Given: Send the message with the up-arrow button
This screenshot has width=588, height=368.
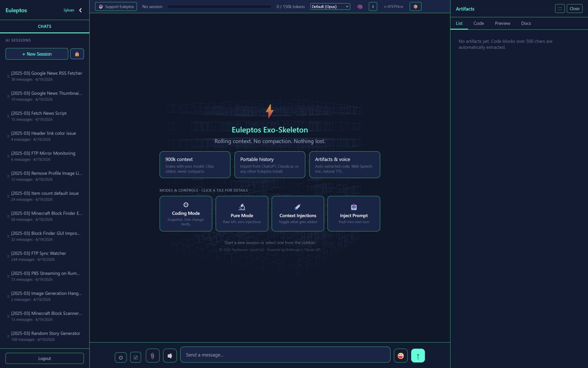Looking at the screenshot, I should 418,356.
